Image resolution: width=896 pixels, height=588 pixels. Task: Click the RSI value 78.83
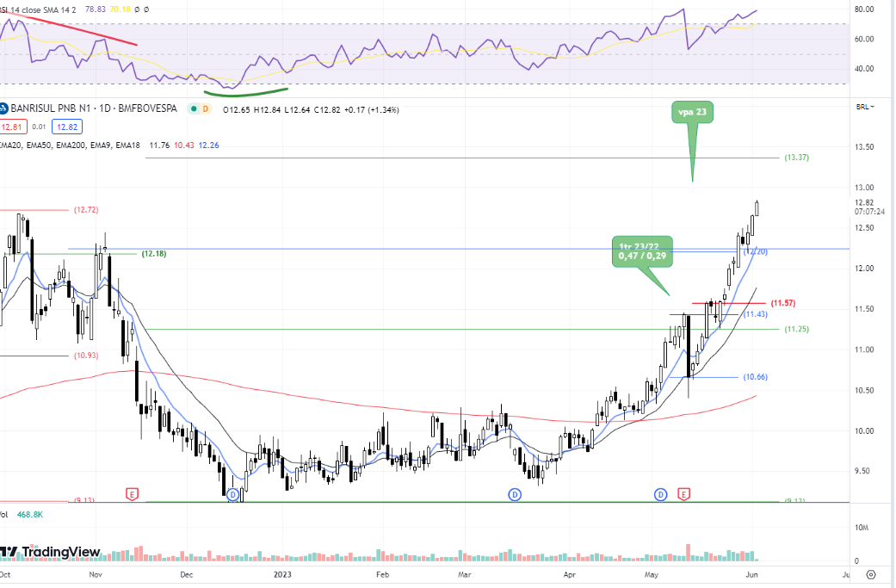pyautogui.click(x=95, y=9)
